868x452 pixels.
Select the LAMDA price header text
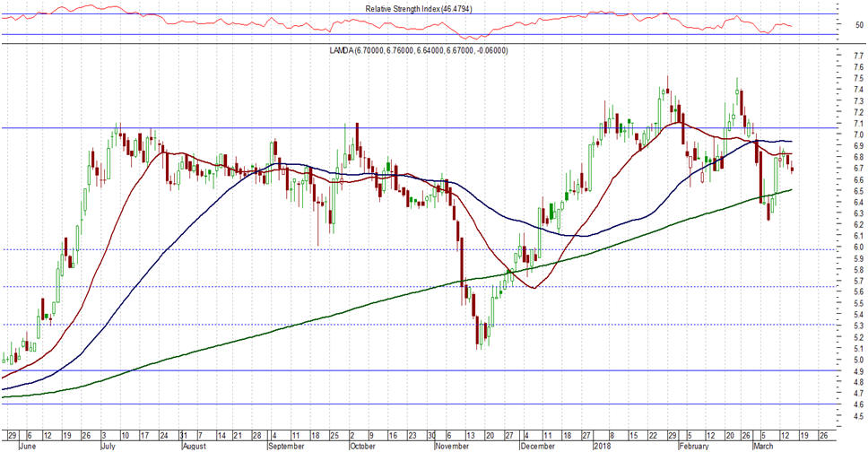coord(419,50)
